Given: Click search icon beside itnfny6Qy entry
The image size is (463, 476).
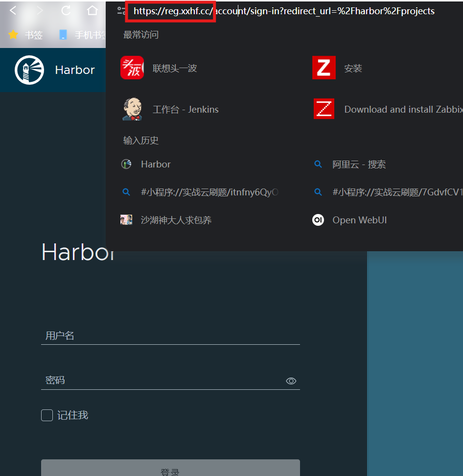Looking at the screenshot, I should 126,192.
